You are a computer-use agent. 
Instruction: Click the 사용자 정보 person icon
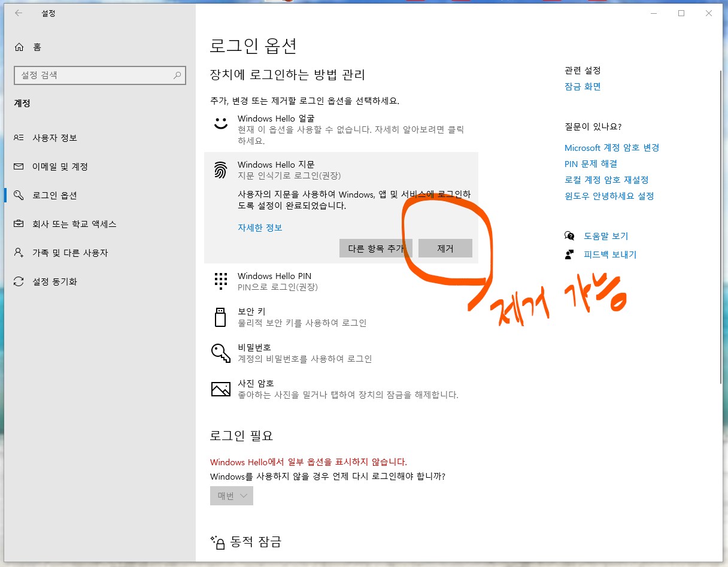click(x=19, y=138)
